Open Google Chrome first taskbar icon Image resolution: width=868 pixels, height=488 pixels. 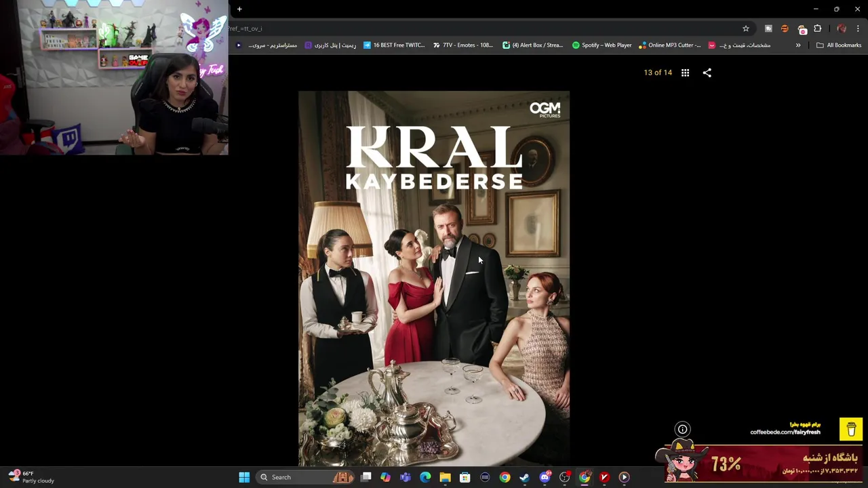(x=505, y=477)
